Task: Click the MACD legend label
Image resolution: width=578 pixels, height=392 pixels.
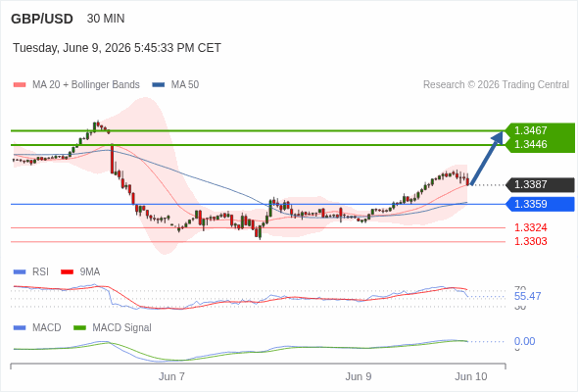Action: [47, 328]
